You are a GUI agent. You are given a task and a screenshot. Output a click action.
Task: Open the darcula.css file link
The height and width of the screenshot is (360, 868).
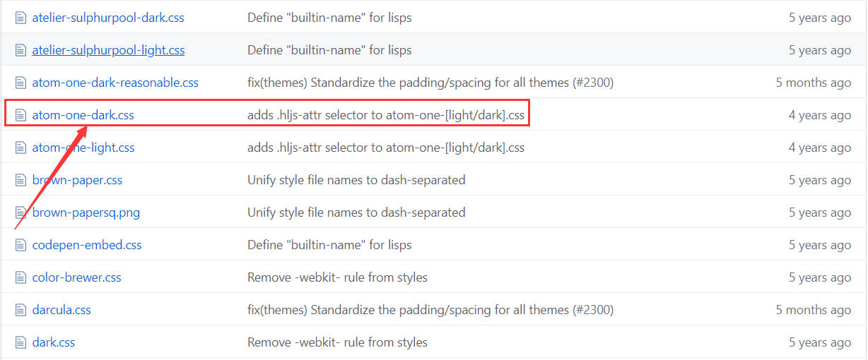61,310
